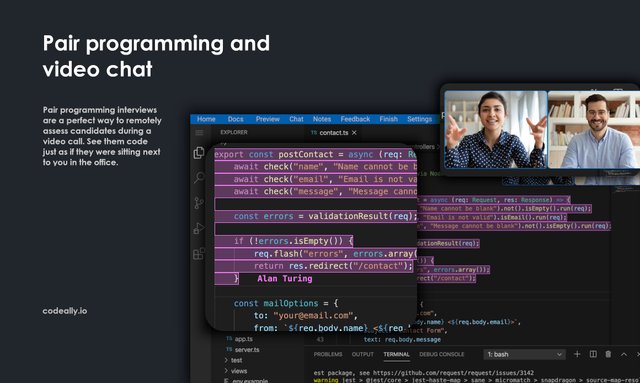The image size is (640, 383).
Task: Open the Extensions icon in activity bar
Action: pyautogui.click(x=199, y=254)
